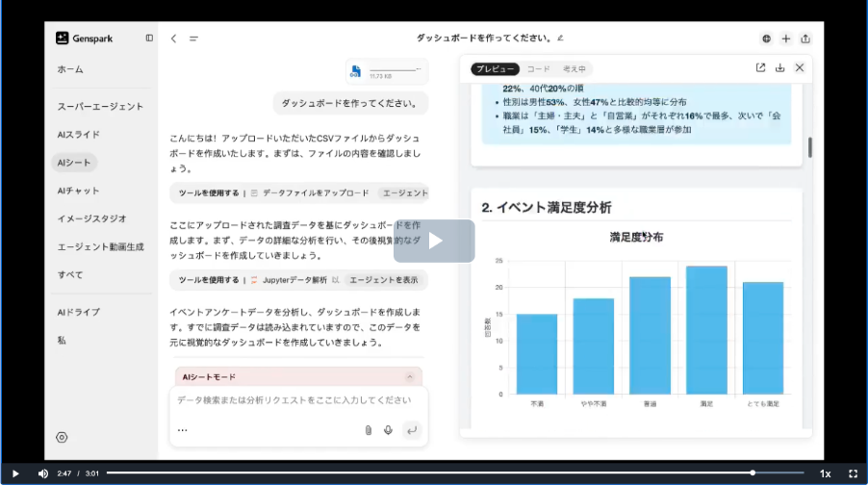
Task: Collapse the Genspark sidebar panel icon
Action: (x=149, y=38)
